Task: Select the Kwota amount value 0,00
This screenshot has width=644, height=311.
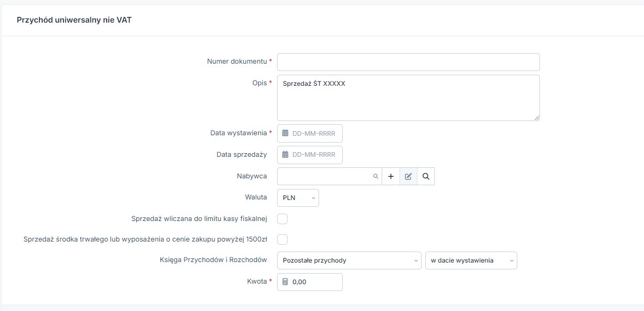Action: click(x=300, y=282)
